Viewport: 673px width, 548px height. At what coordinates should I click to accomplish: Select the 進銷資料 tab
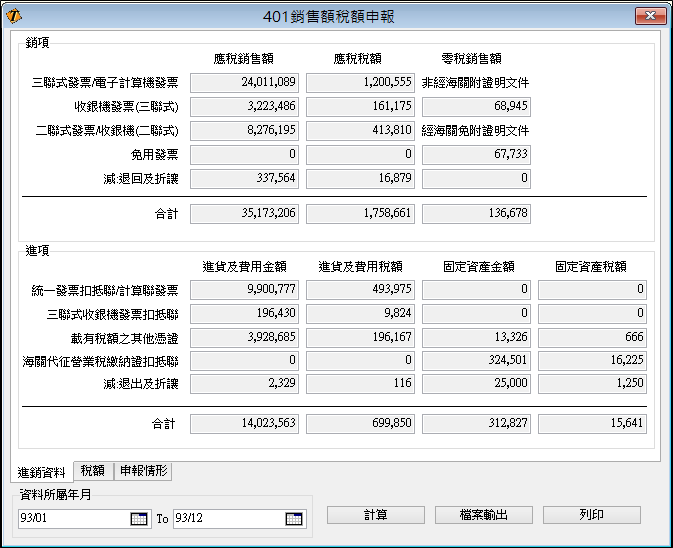coord(42,472)
